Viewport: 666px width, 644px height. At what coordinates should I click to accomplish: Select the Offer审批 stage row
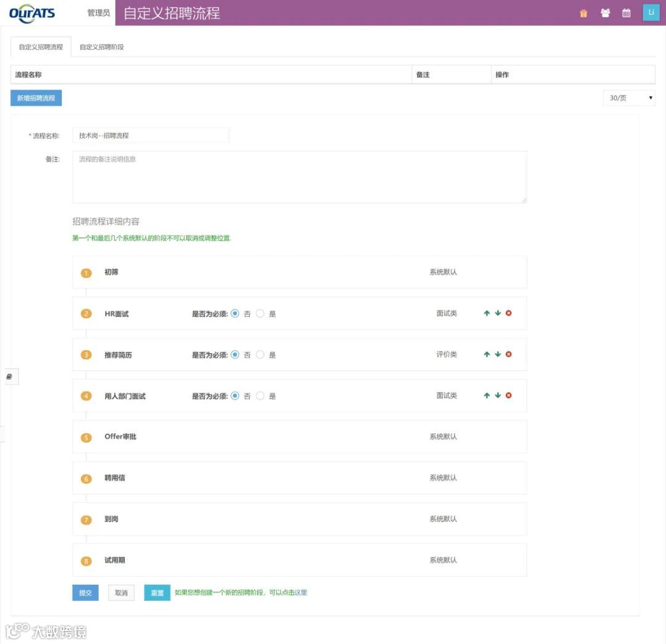point(300,437)
